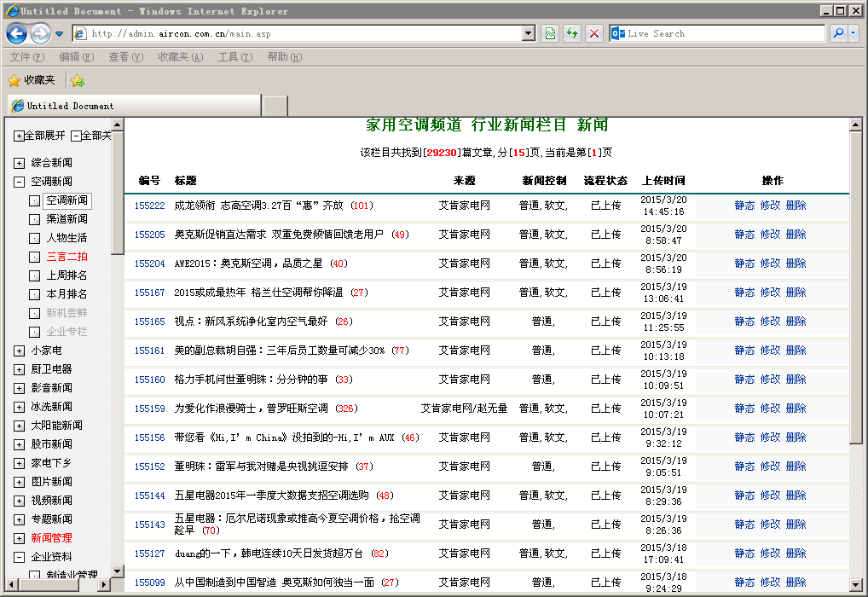
Task: Select 本月排名 in the sidebar tree
Action: coord(67,294)
